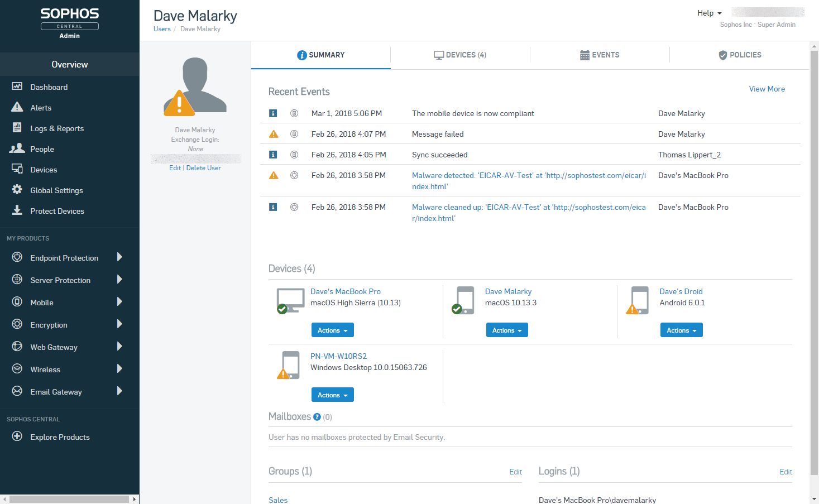This screenshot has width=819, height=504.
Task: Open Actions dropdown for Dave Malarky macOS device
Action: [507, 330]
